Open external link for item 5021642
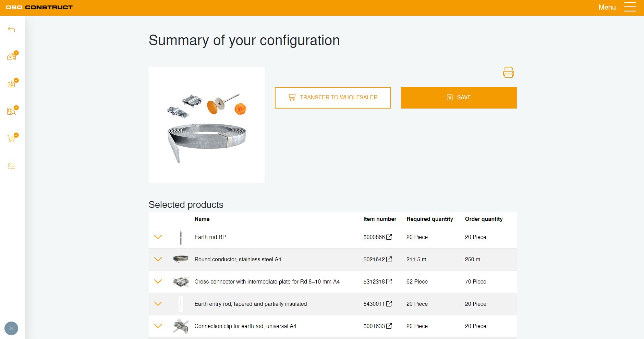 click(389, 259)
